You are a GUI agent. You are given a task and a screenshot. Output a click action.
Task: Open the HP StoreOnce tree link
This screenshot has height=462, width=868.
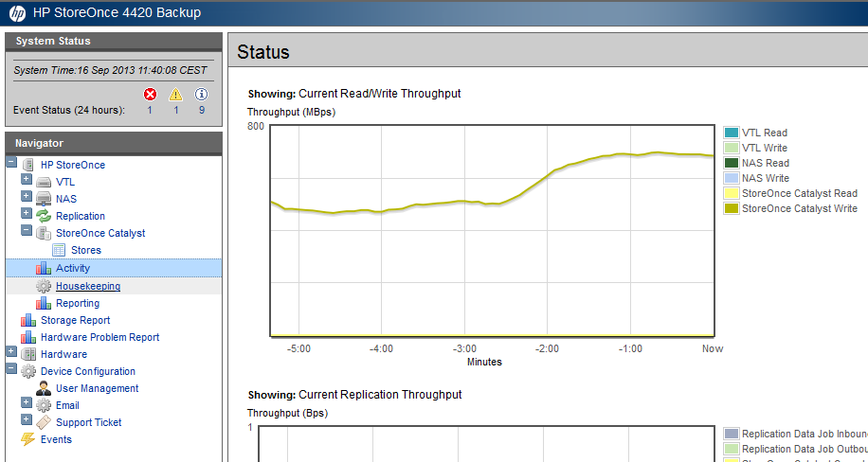click(x=73, y=165)
